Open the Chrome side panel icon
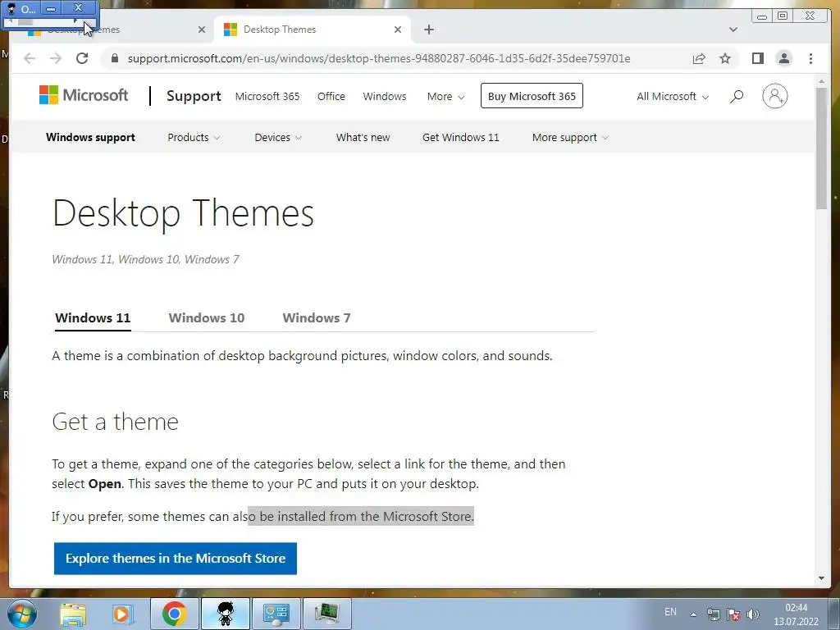This screenshot has width=840, height=630. (x=757, y=58)
